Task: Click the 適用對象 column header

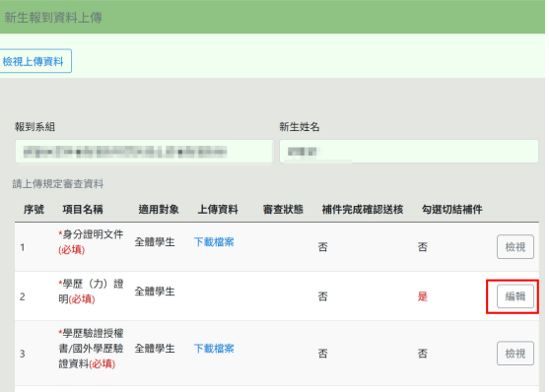Action: click(159, 210)
